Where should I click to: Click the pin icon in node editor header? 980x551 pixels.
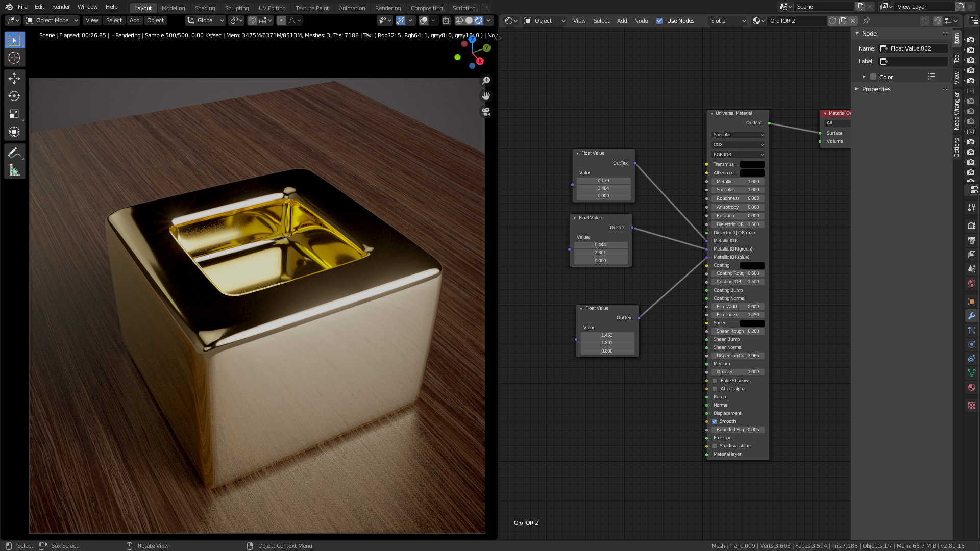pos(866,21)
